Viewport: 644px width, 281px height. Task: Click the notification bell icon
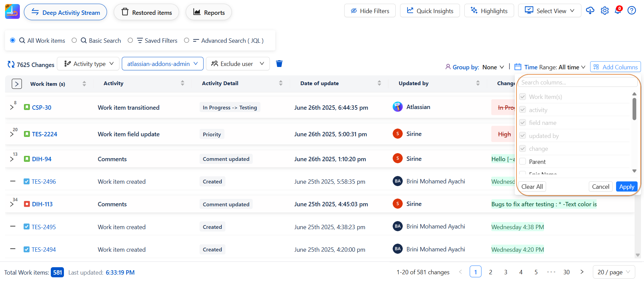(618, 10)
